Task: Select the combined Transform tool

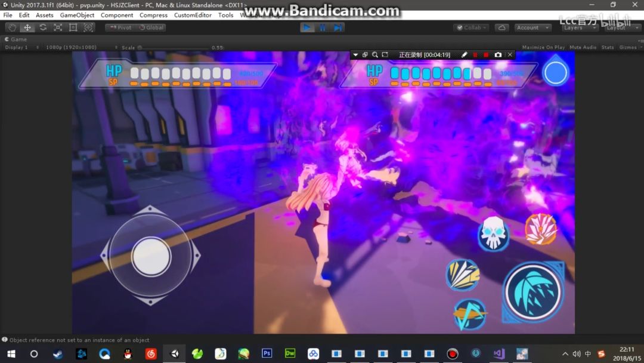Action: [88, 27]
